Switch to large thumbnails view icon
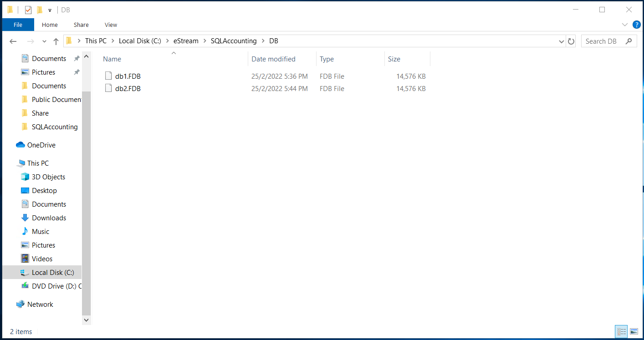 coord(634,332)
